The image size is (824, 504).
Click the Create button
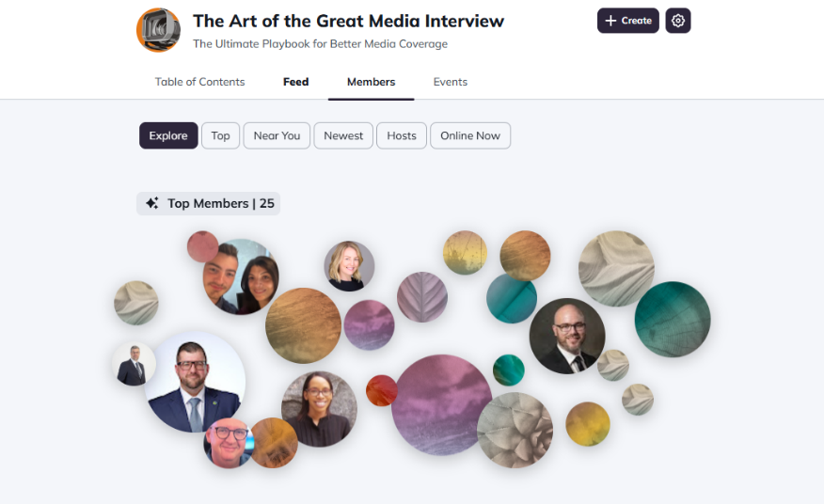628,21
